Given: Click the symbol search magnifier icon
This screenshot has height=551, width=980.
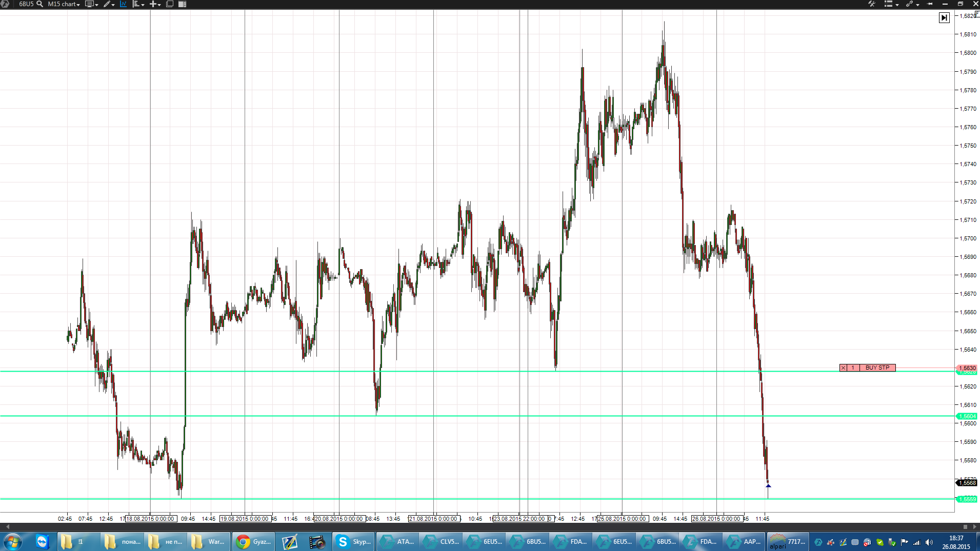Looking at the screenshot, I should [x=39, y=4].
